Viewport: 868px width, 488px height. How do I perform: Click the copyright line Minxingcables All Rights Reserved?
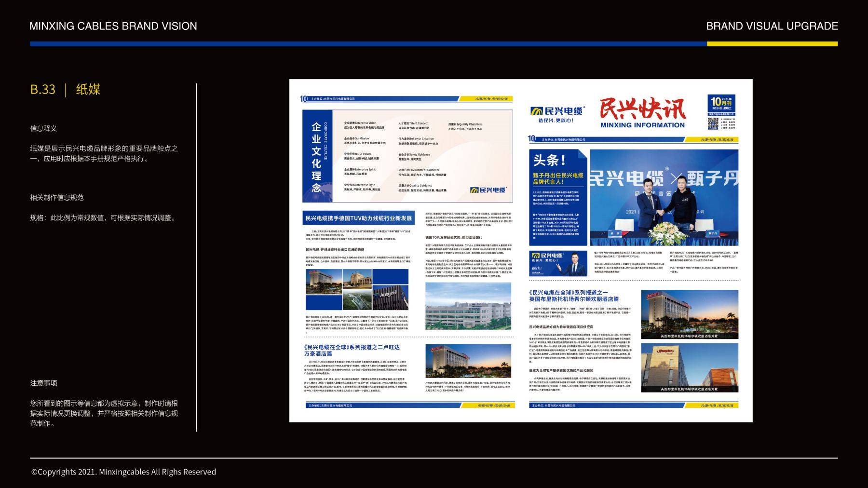(x=123, y=472)
